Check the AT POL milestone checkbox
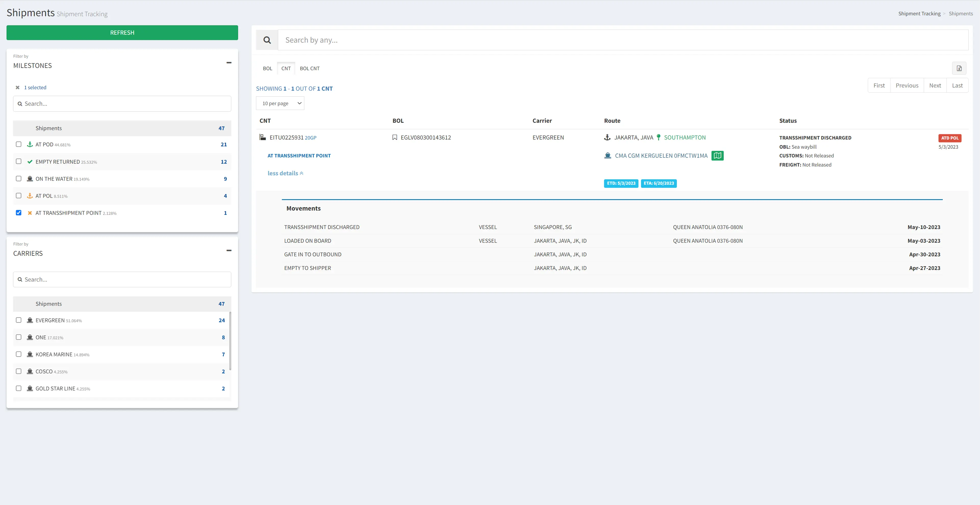This screenshot has height=505, width=980. click(19, 196)
